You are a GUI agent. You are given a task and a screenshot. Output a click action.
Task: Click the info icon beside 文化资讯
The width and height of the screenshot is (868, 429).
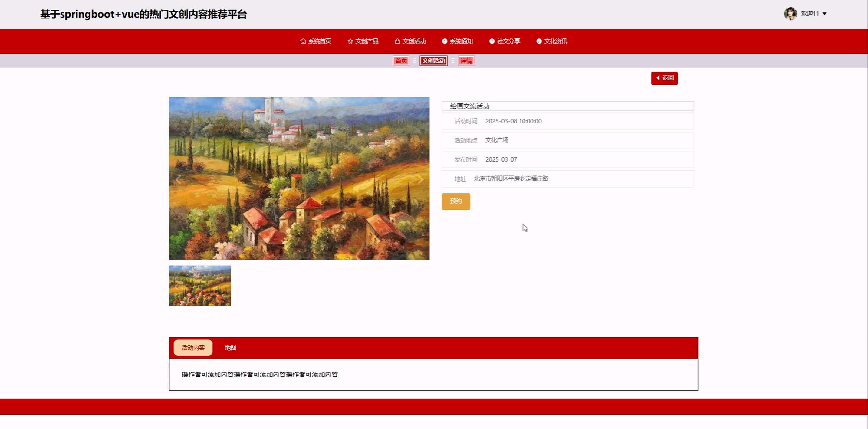point(539,41)
